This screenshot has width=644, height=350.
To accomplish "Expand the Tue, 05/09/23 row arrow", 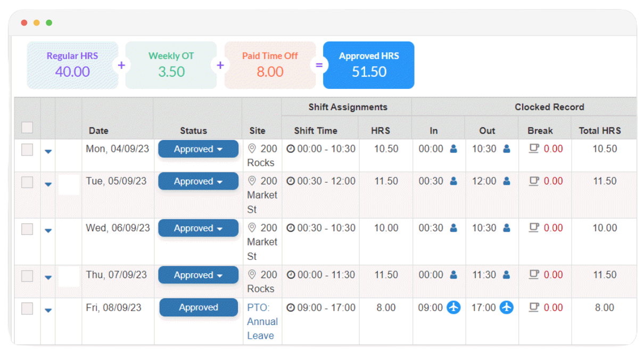I will click(48, 184).
